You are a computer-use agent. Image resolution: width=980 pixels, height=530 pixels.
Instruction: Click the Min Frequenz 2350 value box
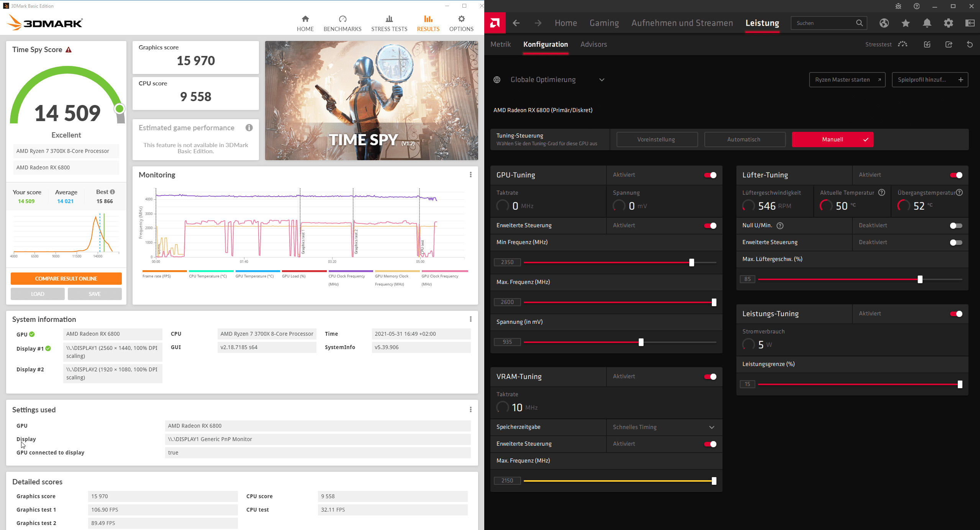(507, 262)
